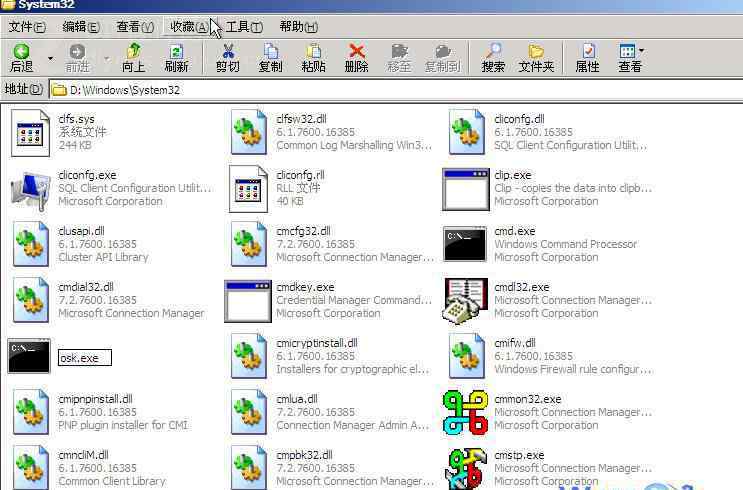Select the cmd.exe console icon

(465, 244)
